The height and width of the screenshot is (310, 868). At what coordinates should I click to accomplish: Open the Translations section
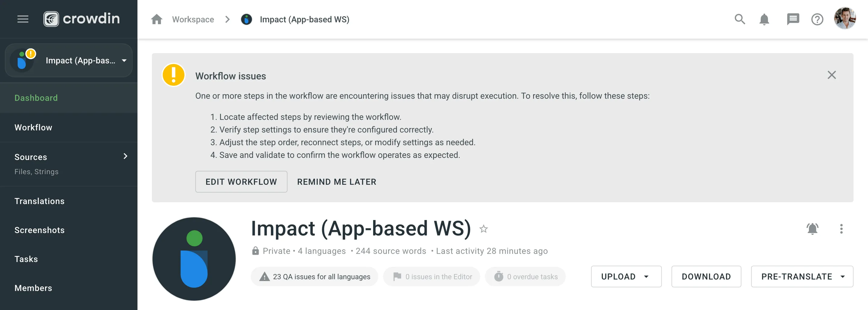point(39,201)
